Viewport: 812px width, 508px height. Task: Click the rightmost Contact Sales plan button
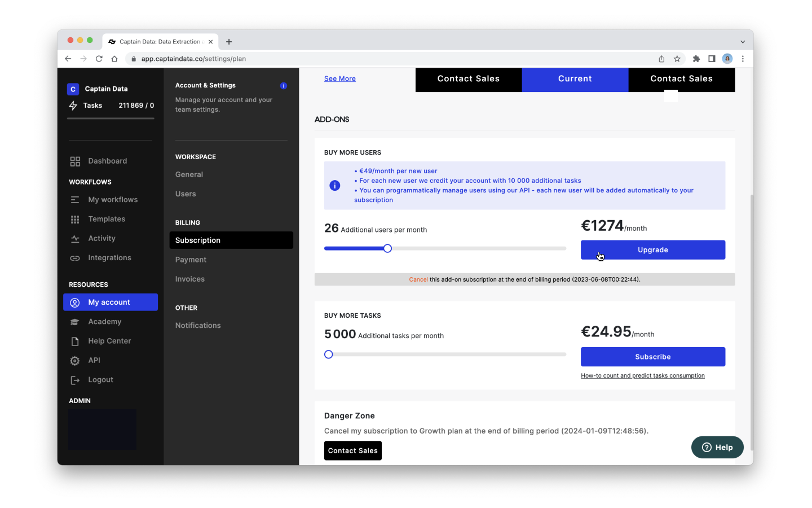682,80
